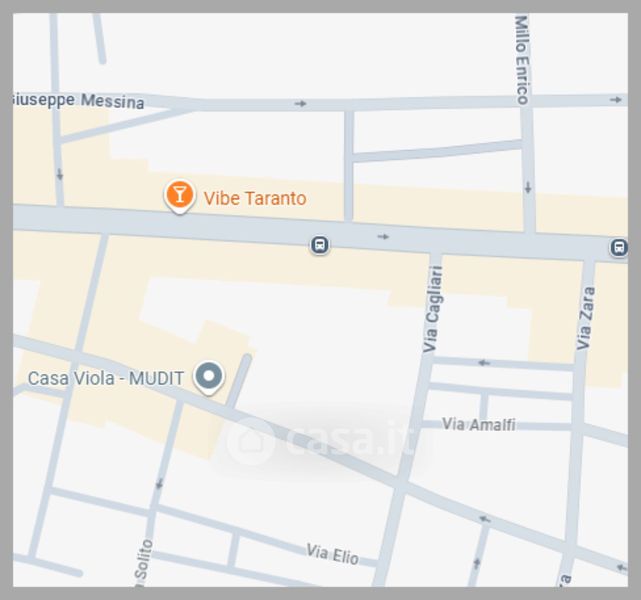The image size is (641, 600).
Task: Open the Vibe Taranto place label
Action: click(x=255, y=199)
